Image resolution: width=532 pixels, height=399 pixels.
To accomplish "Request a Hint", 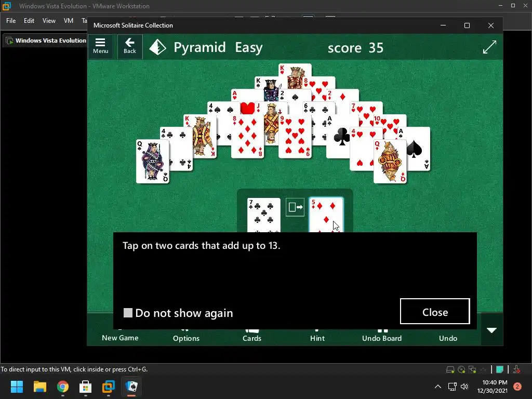I will [x=317, y=337].
